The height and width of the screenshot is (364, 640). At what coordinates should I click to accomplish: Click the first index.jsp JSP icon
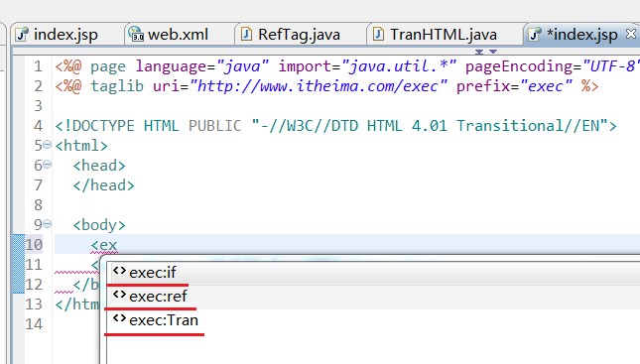(22, 35)
